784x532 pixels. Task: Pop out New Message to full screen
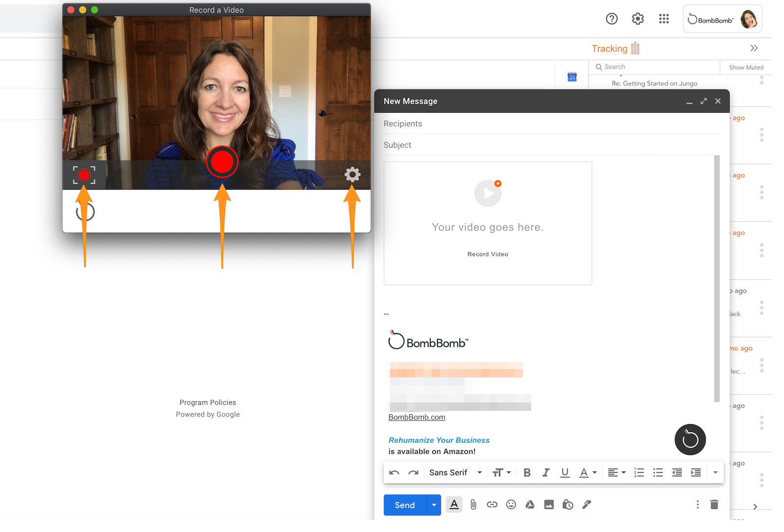tap(704, 101)
